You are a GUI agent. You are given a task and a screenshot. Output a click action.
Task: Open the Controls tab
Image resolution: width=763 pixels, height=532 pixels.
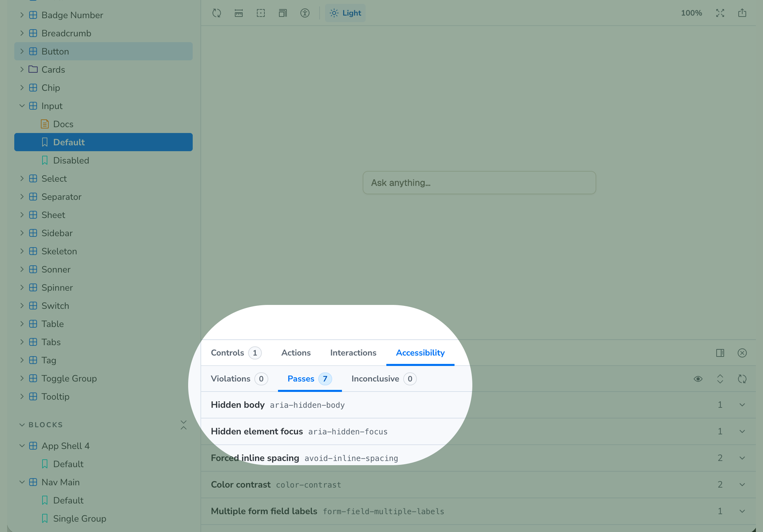click(x=236, y=353)
